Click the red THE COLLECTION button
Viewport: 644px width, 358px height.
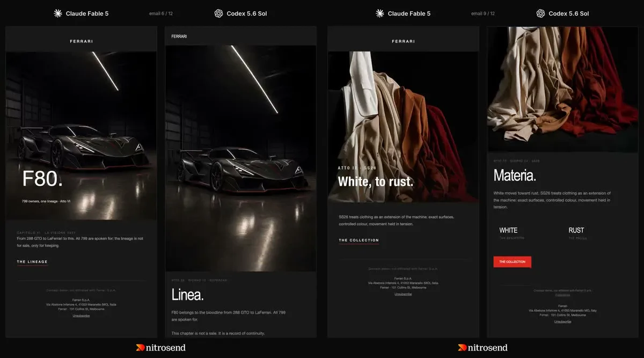513,262
